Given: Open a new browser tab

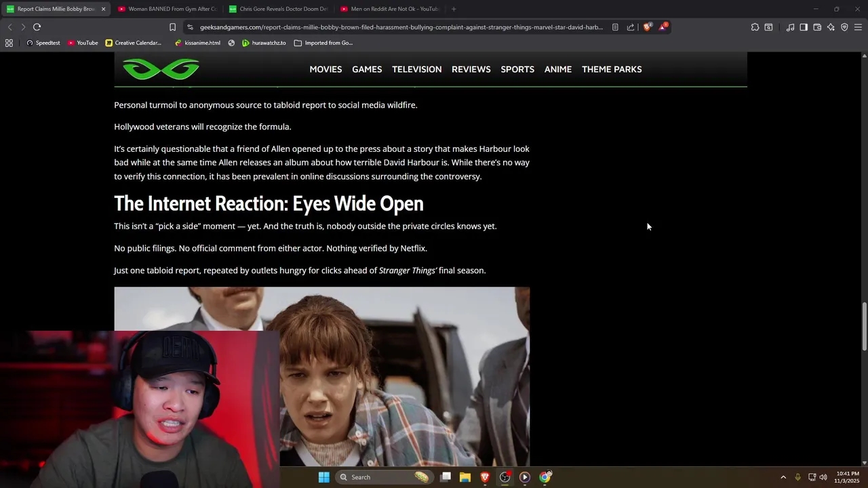Looking at the screenshot, I should click(x=454, y=9).
